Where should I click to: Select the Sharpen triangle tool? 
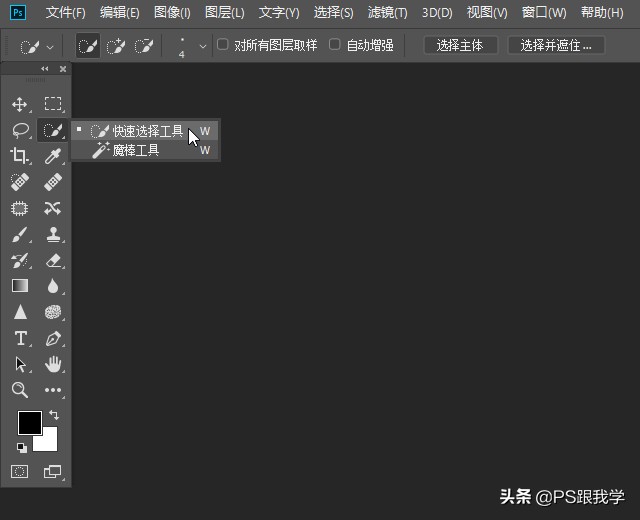(20, 312)
